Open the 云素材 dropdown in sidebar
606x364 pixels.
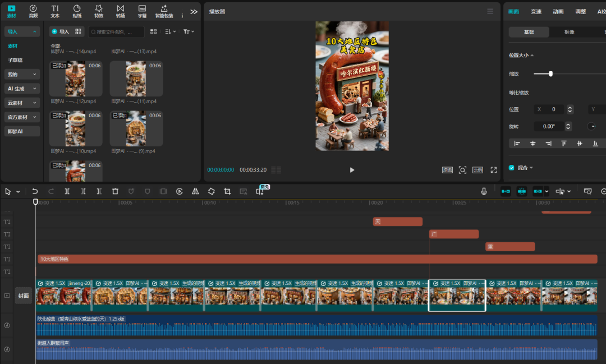pos(22,103)
